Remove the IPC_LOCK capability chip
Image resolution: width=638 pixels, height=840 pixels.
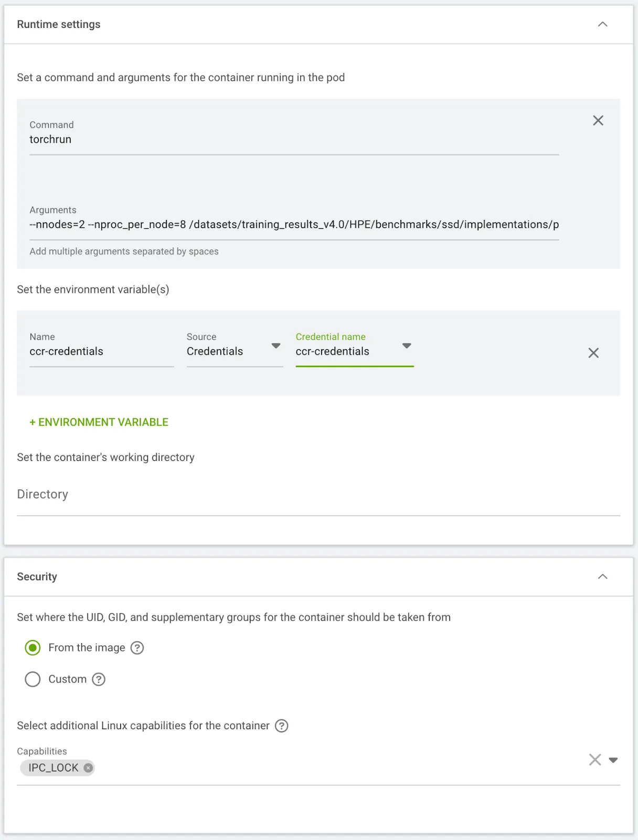pyautogui.click(x=88, y=768)
